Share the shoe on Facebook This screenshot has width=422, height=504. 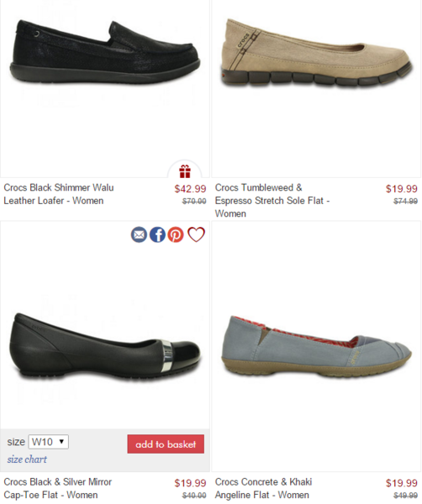point(157,234)
